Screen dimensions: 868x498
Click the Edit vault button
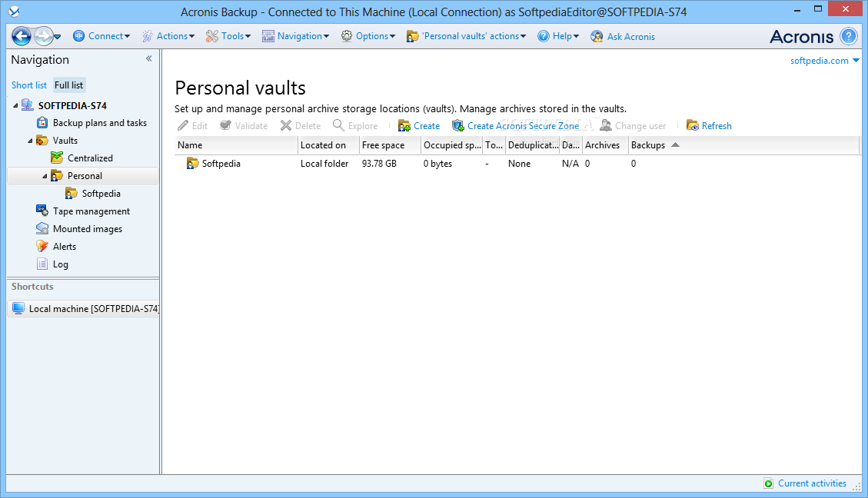[193, 125]
